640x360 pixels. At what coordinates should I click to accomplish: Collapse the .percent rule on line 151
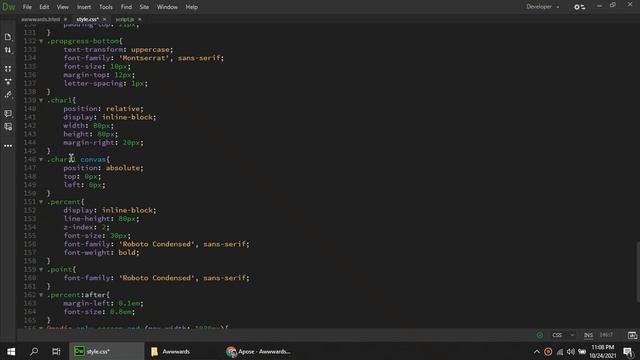pos(41,202)
